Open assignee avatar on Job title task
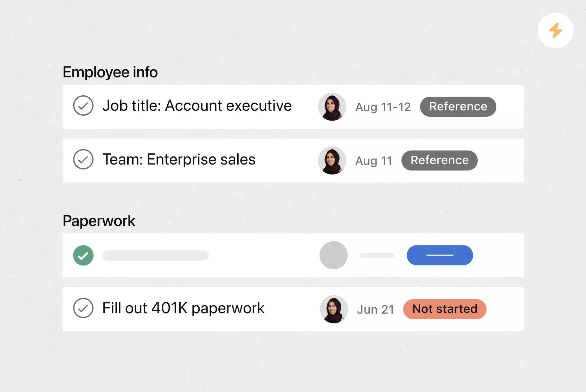 coord(332,107)
